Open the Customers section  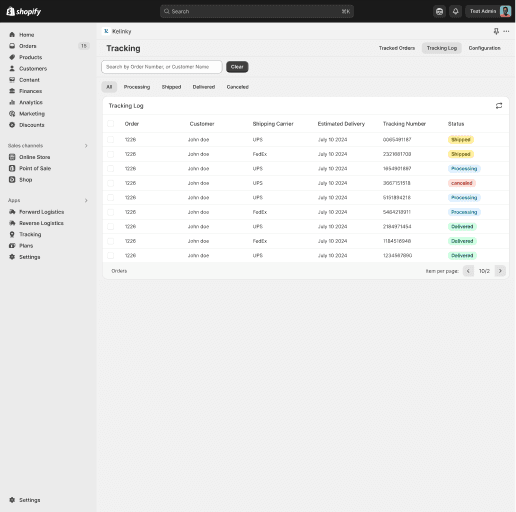click(33, 69)
